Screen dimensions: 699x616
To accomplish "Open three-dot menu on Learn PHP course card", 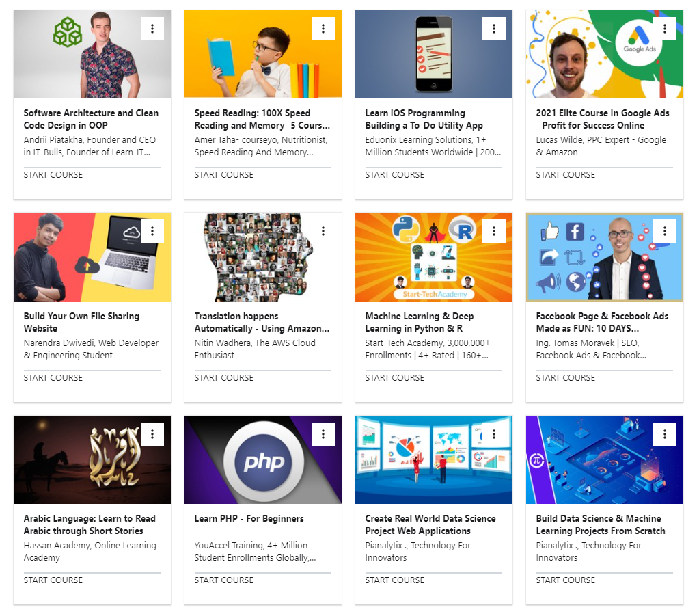I will click(323, 434).
